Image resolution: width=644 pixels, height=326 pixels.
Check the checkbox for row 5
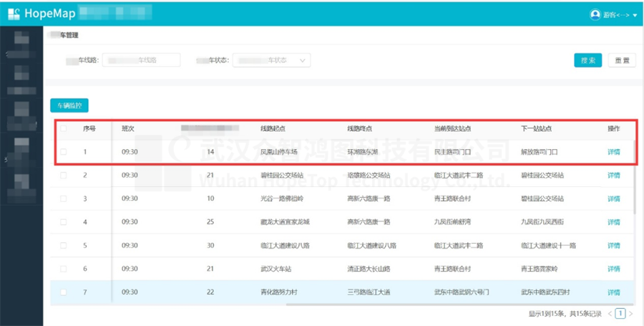coord(63,246)
